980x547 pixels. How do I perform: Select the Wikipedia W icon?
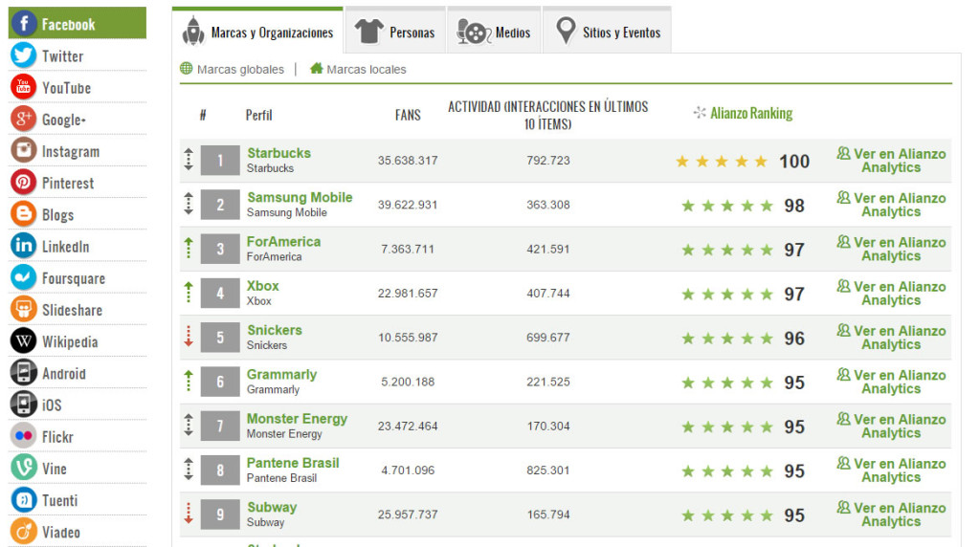pyautogui.click(x=23, y=341)
